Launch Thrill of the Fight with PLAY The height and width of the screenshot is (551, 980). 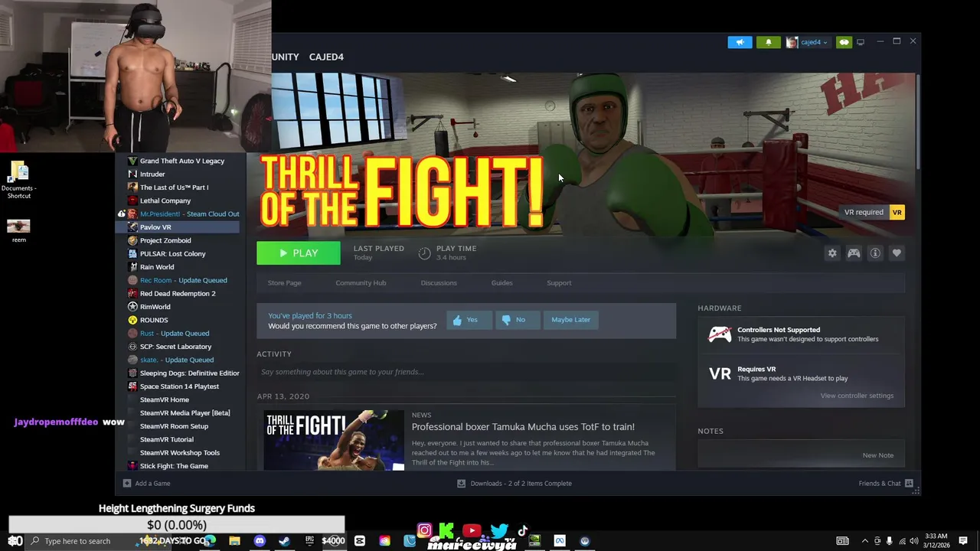[299, 253]
